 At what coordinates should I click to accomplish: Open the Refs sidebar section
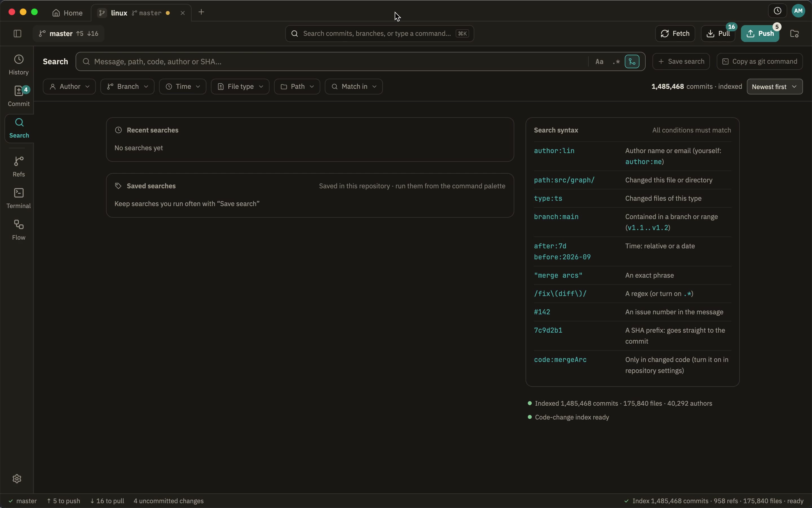point(19,167)
